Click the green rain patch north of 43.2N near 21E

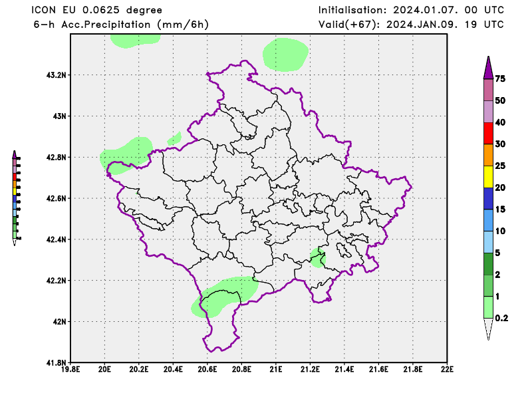coord(285,55)
